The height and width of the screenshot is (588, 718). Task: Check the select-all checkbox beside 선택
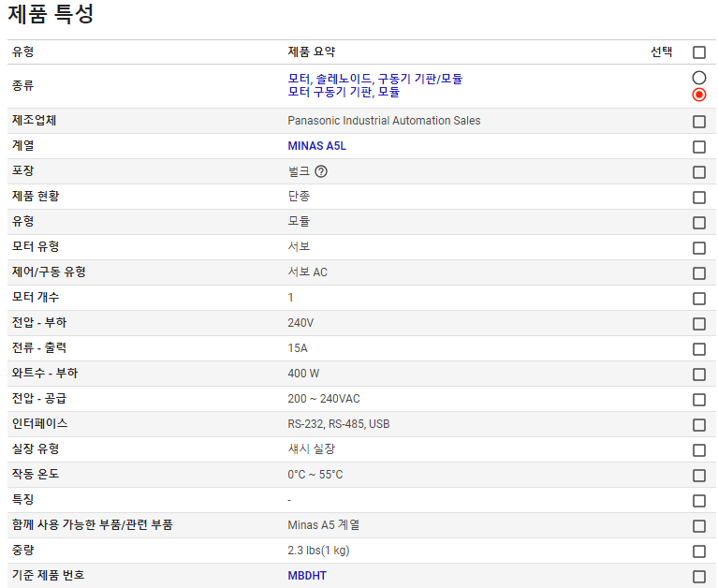point(698,52)
